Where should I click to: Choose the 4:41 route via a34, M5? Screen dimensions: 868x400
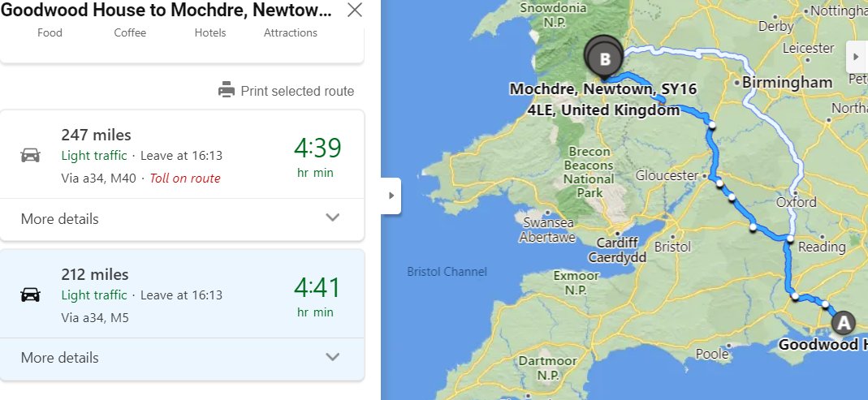[182, 294]
